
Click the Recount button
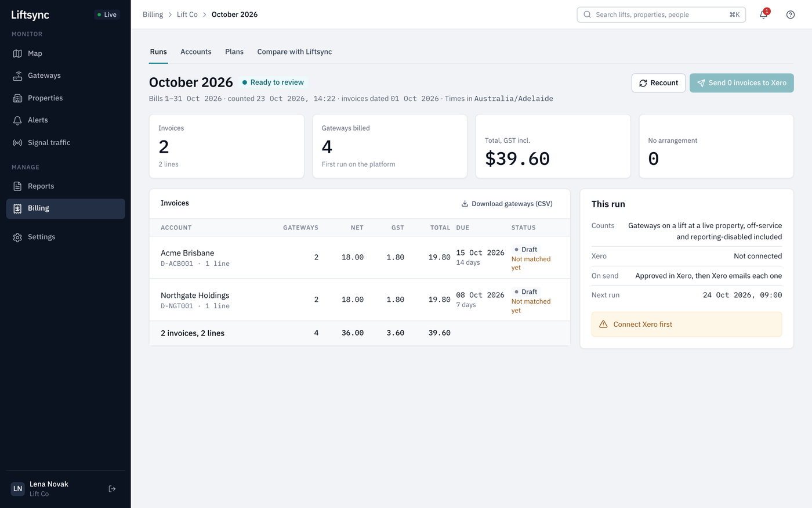(x=658, y=83)
